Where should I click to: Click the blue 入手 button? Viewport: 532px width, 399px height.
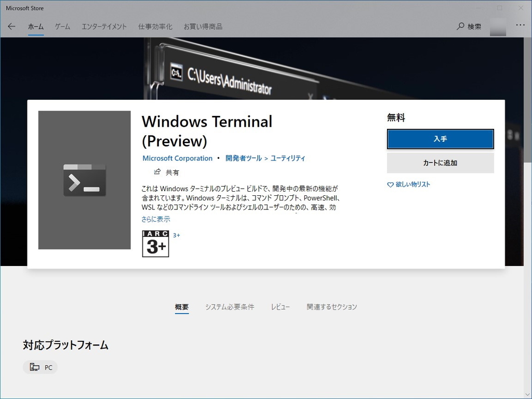tap(441, 139)
